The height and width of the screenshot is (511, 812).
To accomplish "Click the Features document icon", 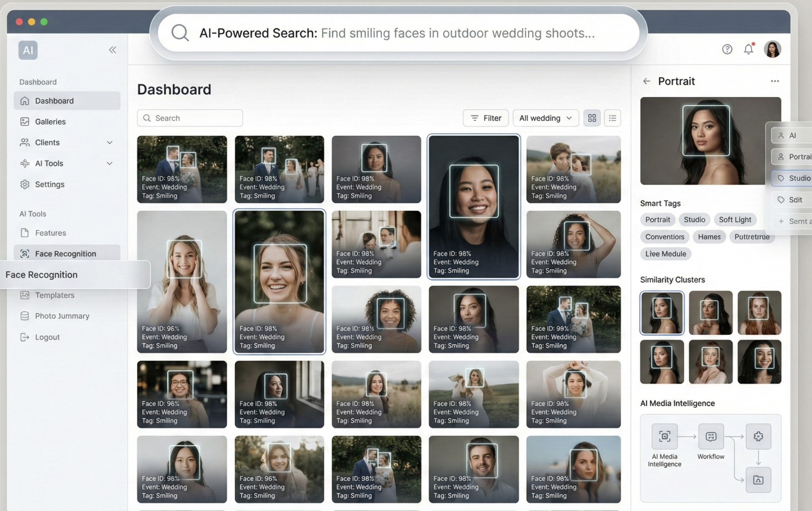I will click(25, 233).
